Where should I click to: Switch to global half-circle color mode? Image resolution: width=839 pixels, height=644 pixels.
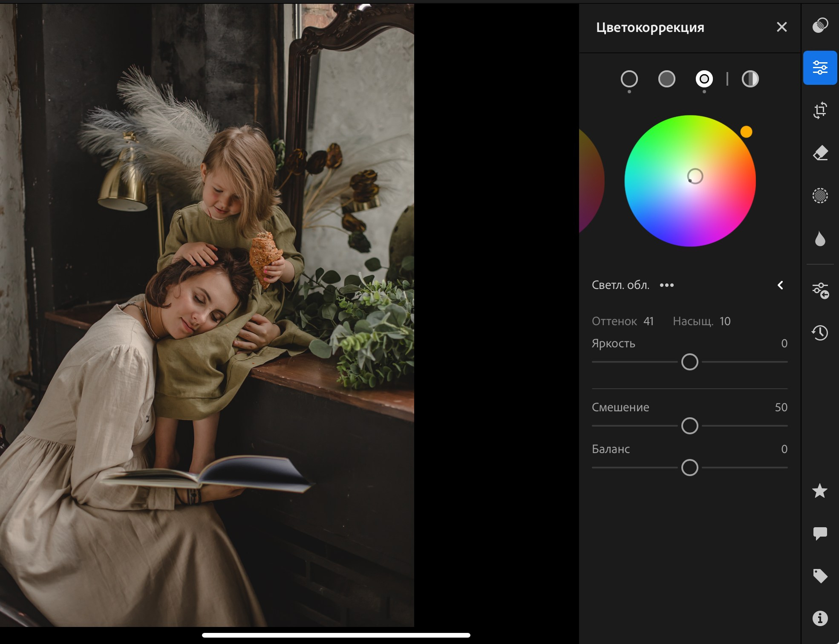[750, 79]
